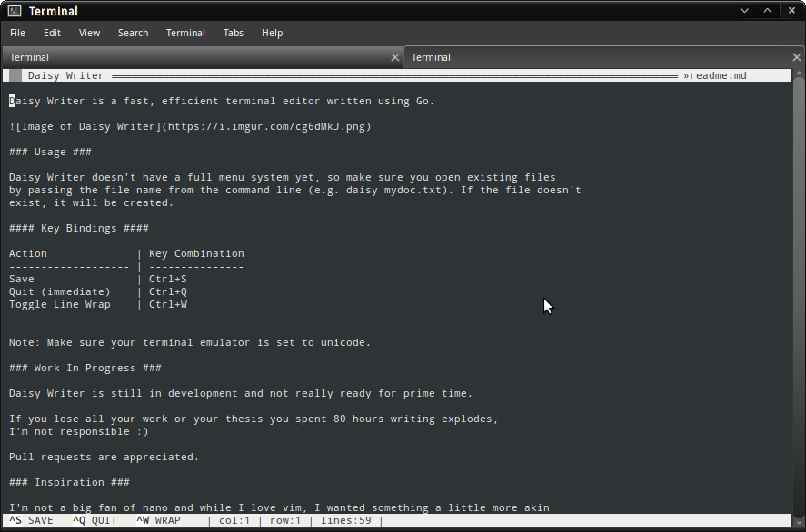Image resolution: width=806 pixels, height=532 pixels.
Task: Click the 'Pull requests are appreciated.' line
Action: [x=104, y=457]
